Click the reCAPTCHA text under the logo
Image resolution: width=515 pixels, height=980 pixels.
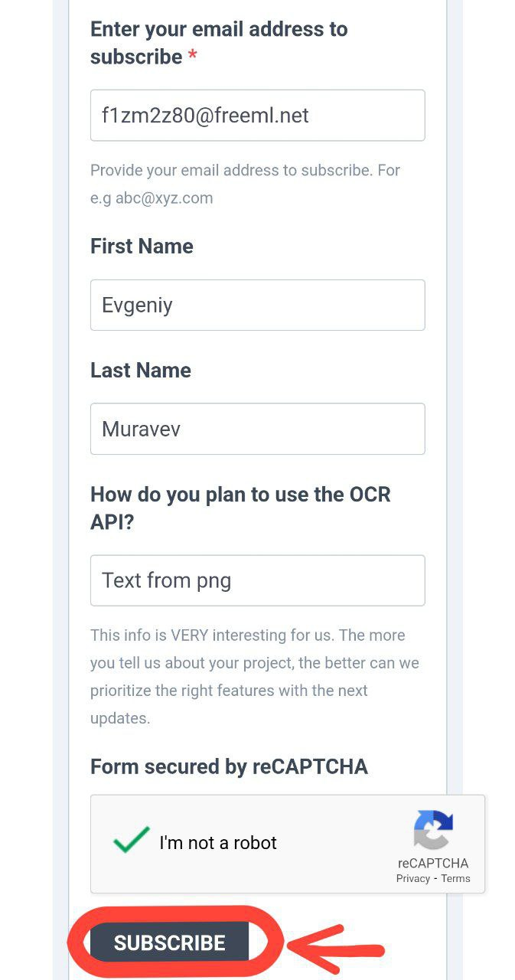[x=433, y=863]
